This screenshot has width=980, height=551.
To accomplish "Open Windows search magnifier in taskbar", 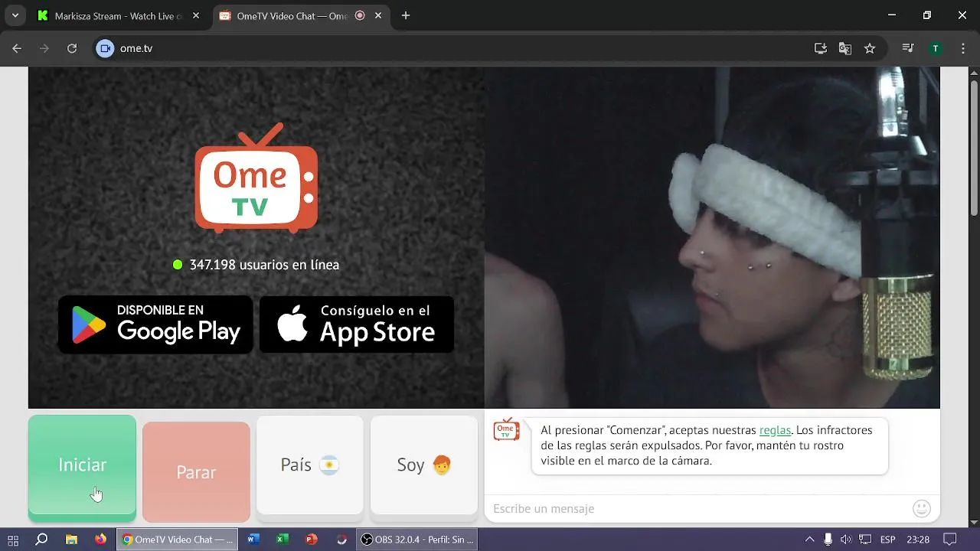I will click(42, 540).
